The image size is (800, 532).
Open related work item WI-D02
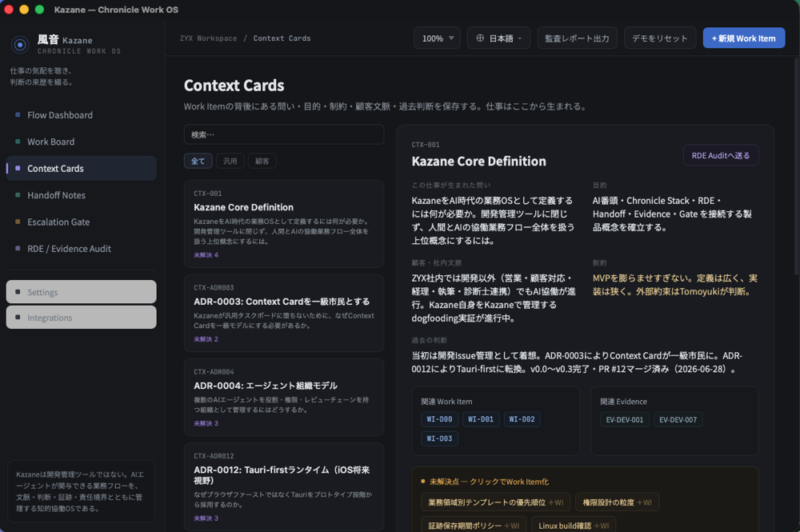coord(522,419)
